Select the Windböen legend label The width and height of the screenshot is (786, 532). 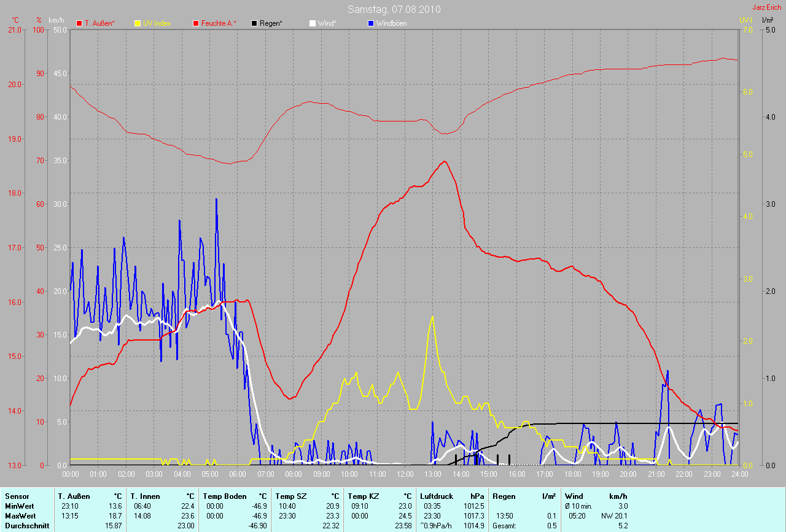coord(391,23)
